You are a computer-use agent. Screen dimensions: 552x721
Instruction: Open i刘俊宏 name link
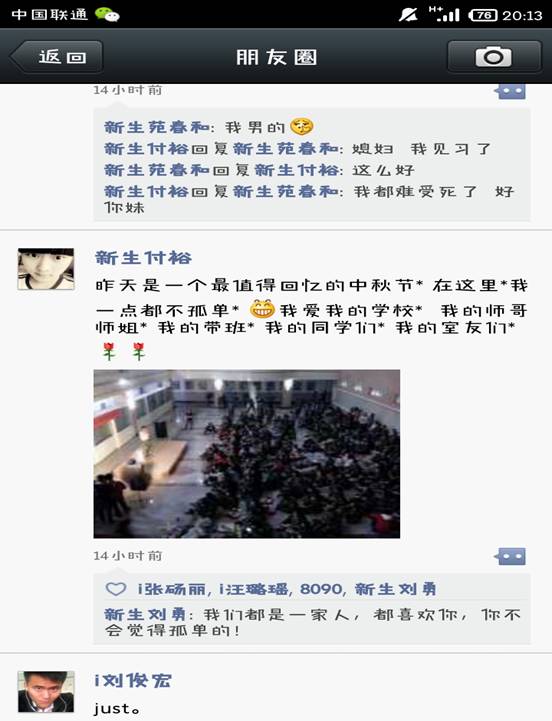click(132, 681)
